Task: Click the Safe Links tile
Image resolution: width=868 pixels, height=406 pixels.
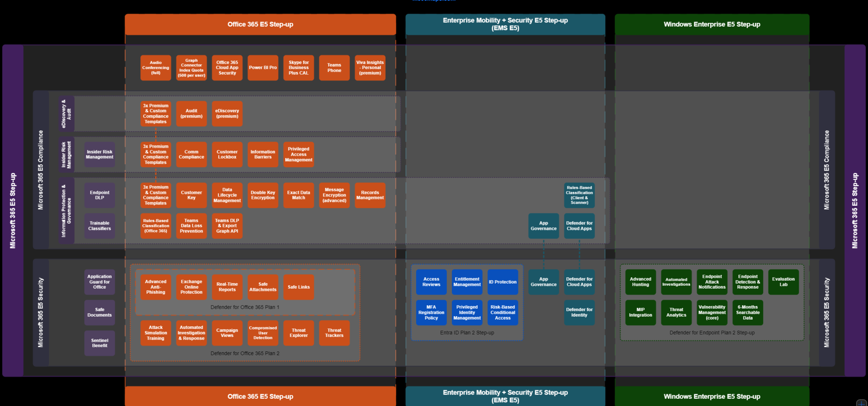Action: click(x=299, y=287)
